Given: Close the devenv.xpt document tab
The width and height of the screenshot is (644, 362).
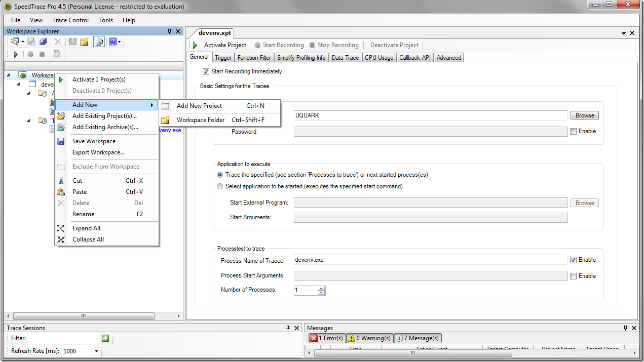Looking at the screenshot, I should coord(632,33).
